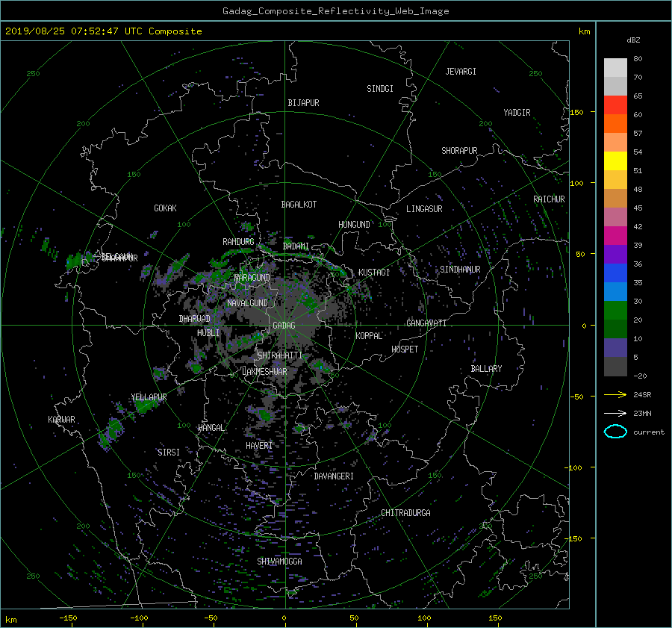The width and height of the screenshot is (672, 628).
Task: Click the SHIRAHATTI city label
Action: pos(280,355)
